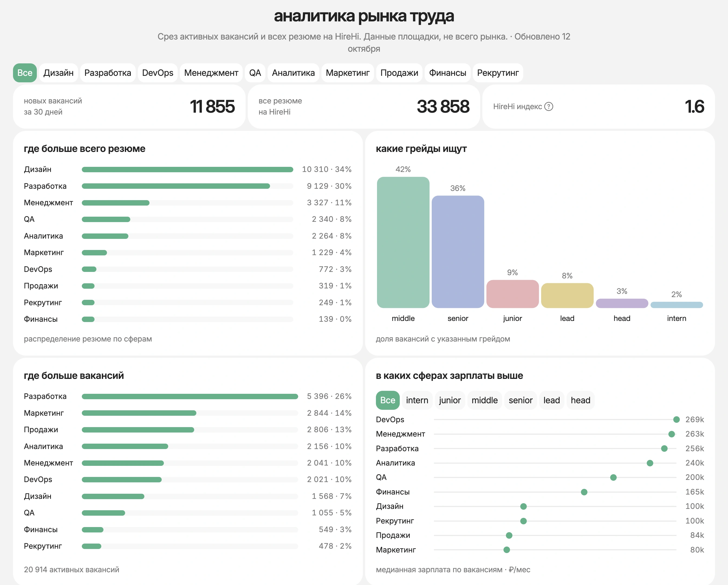Click the lead 8% grade bar

coord(567,295)
